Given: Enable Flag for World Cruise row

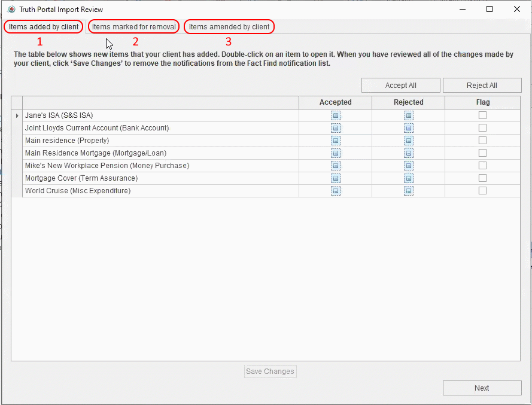Looking at the screenshot, I should point(482,191).
